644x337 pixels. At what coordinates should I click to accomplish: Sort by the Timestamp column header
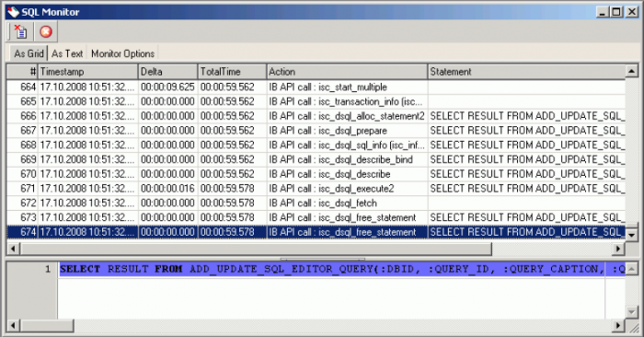click(88, 72)
